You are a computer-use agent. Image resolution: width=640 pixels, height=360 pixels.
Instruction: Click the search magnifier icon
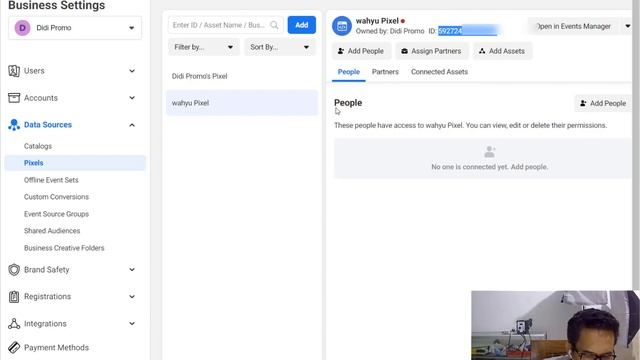point(274,25)
